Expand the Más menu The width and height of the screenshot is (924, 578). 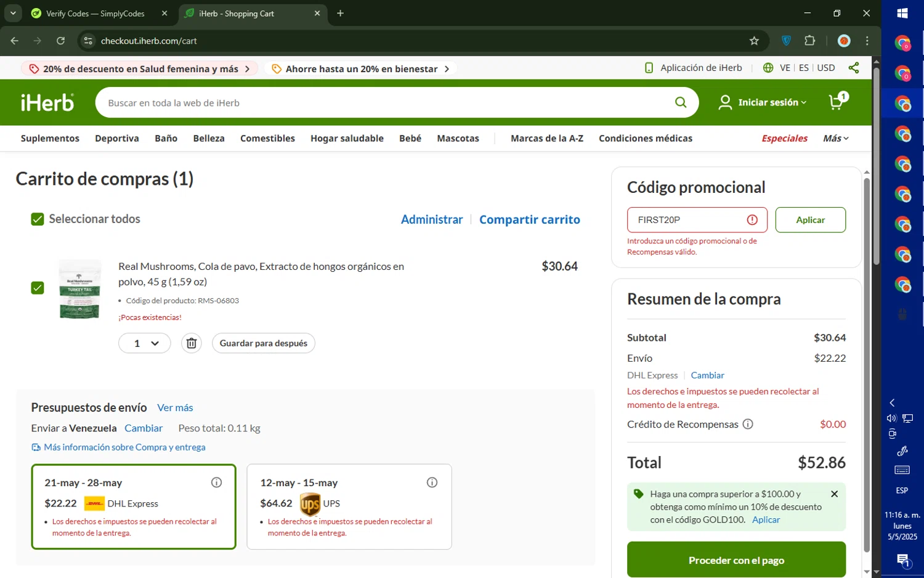click(836, 138)
